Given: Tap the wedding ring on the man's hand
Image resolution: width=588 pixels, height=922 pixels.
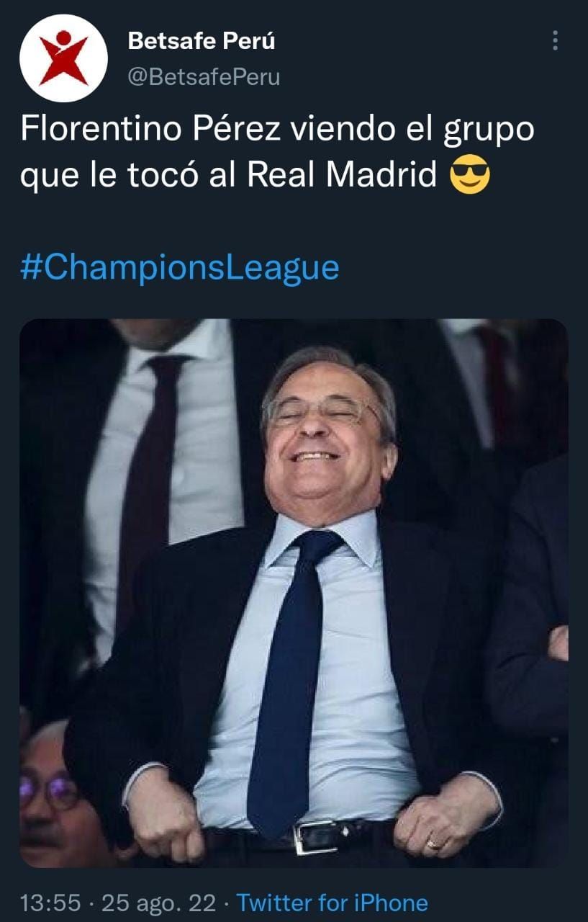Looking at the screenshot, I should point(432,843).
